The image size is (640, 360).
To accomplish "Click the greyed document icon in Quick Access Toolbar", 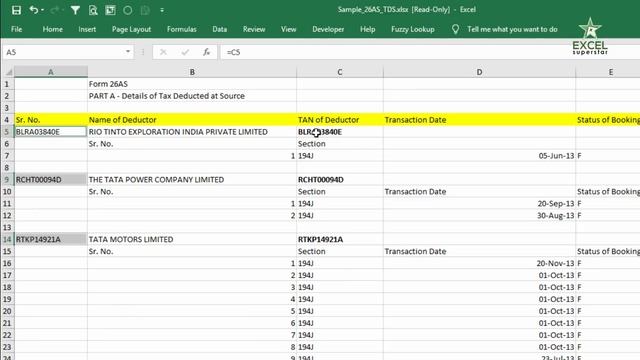I will pos(145,10).
